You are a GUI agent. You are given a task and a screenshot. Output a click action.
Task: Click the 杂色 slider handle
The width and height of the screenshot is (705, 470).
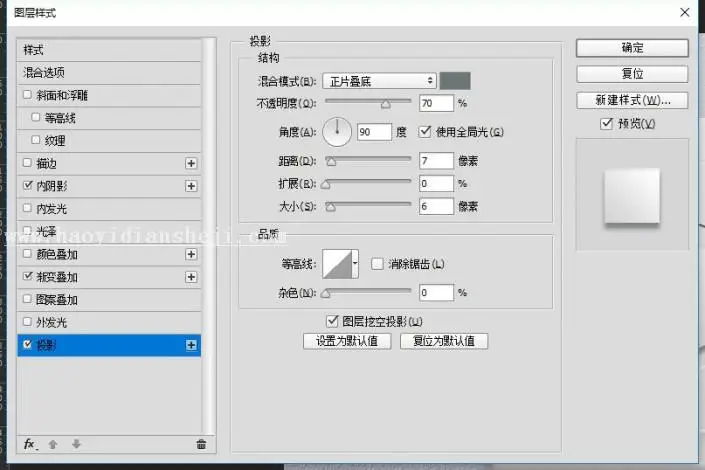[326, 294]
